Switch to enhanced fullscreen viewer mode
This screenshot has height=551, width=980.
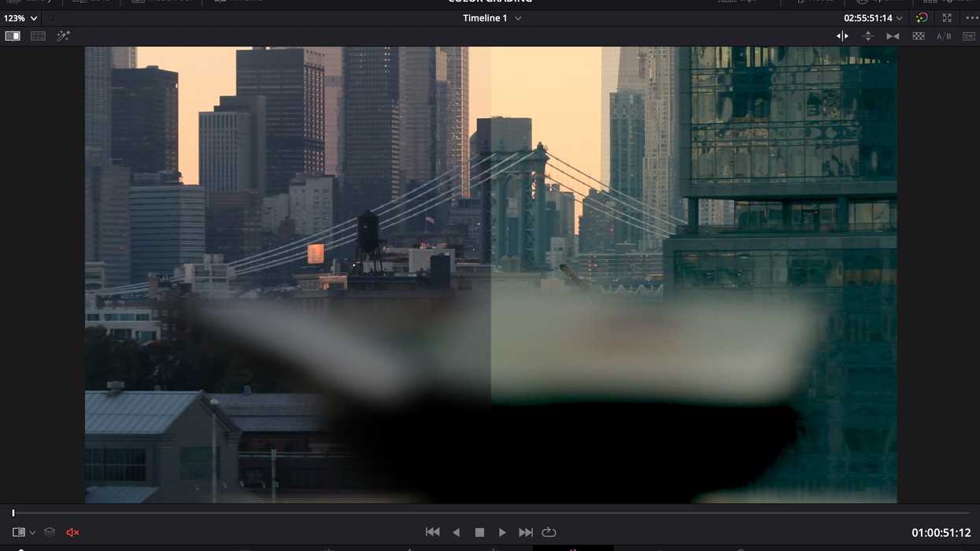coord(947,18)
